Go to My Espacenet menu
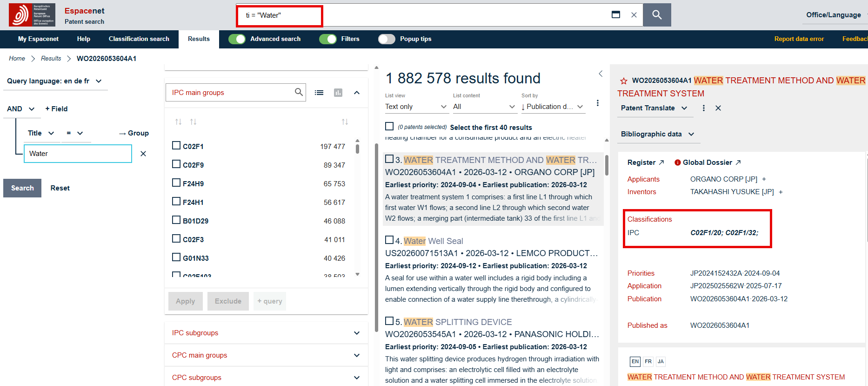This screenshot has height=386, width=868. coord(38,39)
